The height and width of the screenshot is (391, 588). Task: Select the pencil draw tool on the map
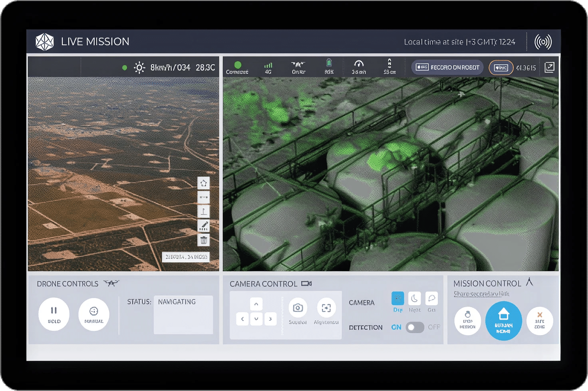[204, 226]
